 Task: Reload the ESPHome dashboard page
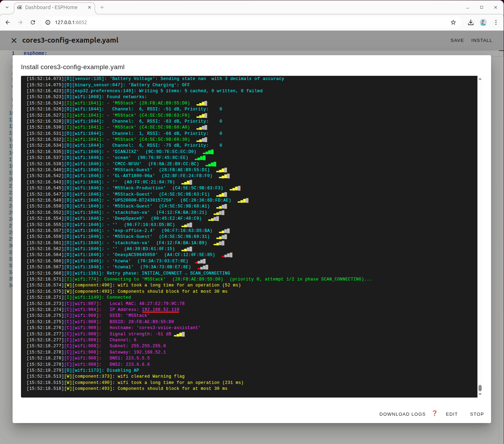[x=33, y=22]
